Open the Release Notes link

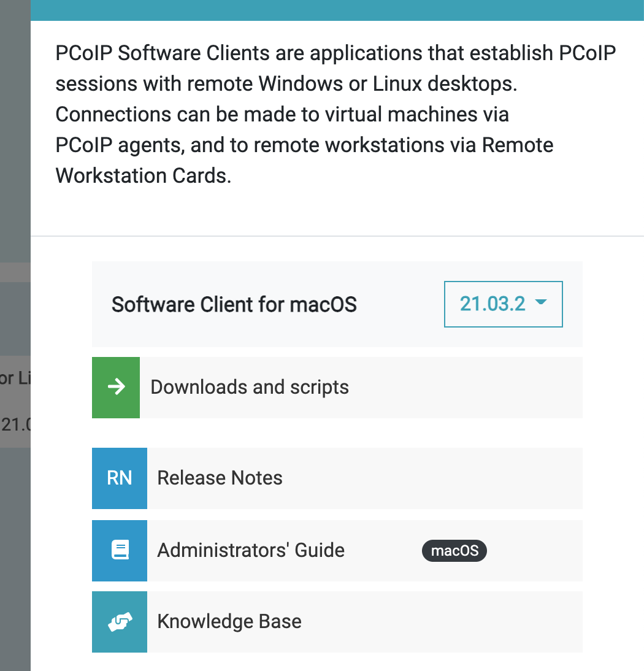(x=219, y=478)
